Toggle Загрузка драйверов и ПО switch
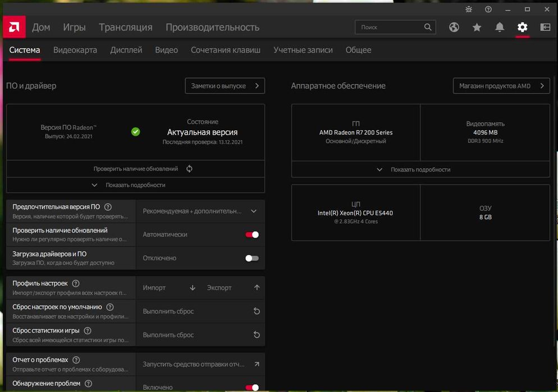This screenshot has width=558, height=392. pos(252,258)
